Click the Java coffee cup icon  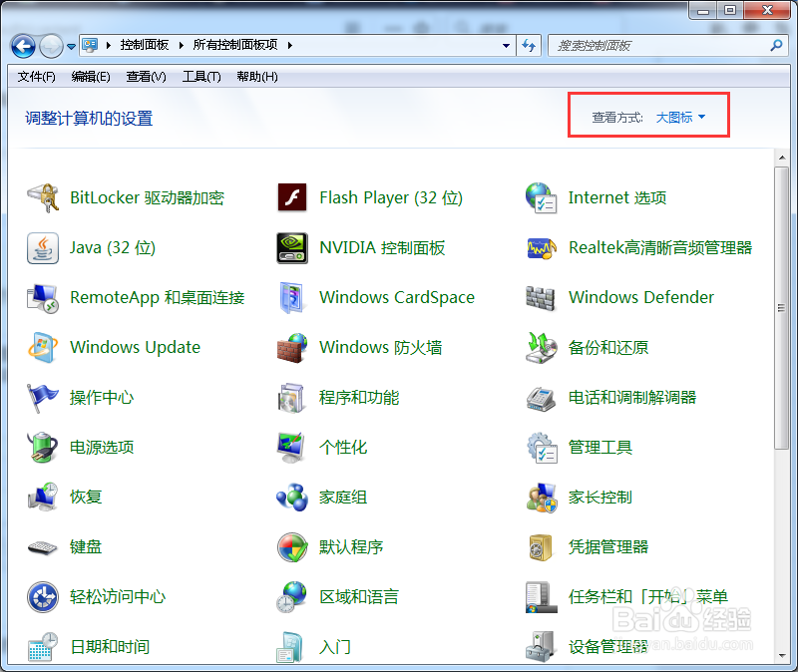click(43, 247)
